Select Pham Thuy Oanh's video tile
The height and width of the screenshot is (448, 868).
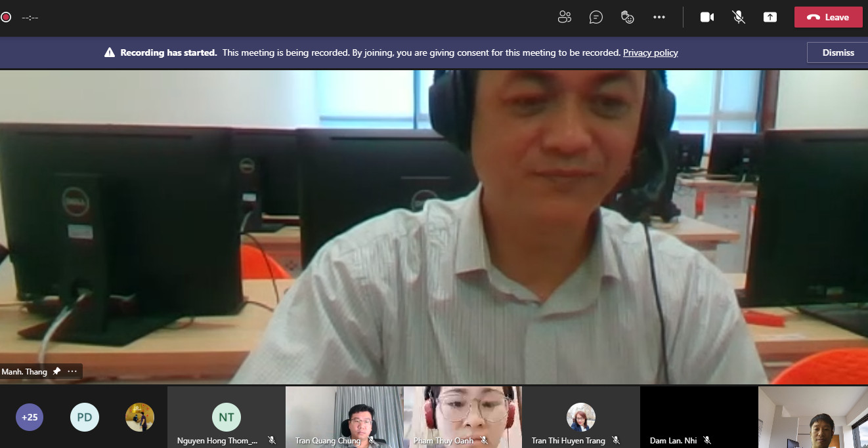point(463,417)
